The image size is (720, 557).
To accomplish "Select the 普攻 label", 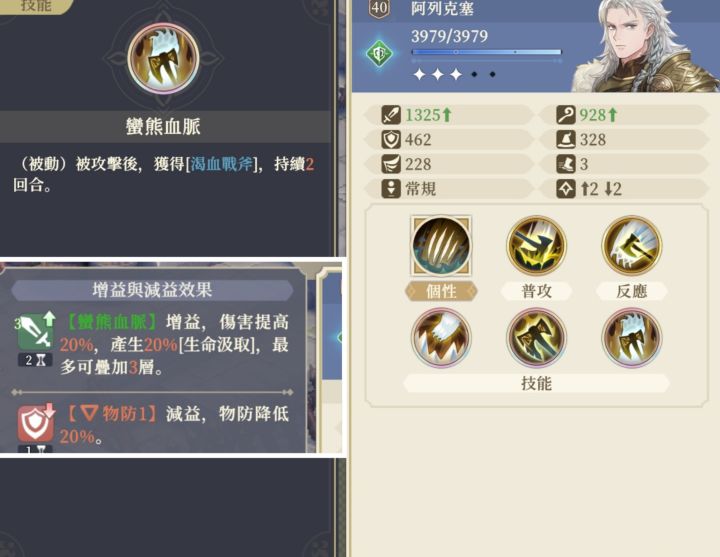I will click(x=536, y=291).
